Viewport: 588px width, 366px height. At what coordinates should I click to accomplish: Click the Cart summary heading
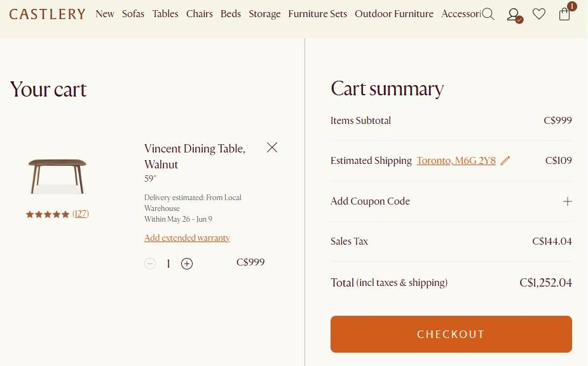pos(387,89)
